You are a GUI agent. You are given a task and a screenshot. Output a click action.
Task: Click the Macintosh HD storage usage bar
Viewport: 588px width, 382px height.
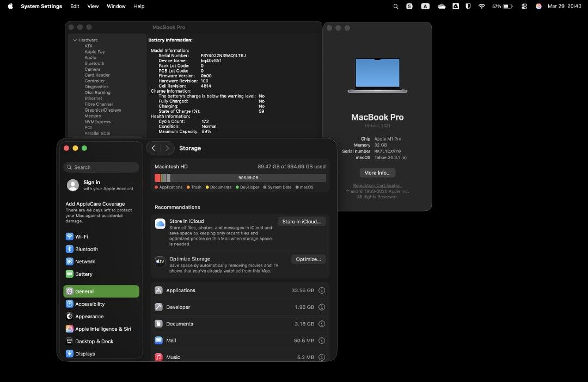pos(241,178)
